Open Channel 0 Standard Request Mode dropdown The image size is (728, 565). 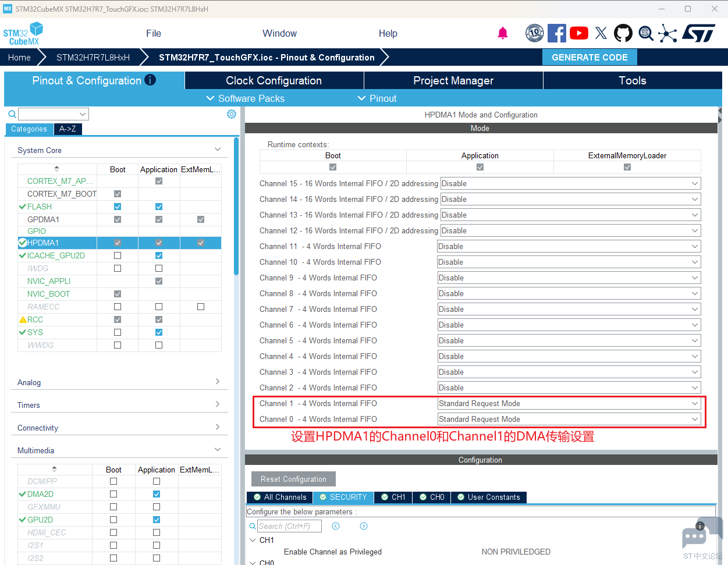pyautogui.click(x=569, y=419)
